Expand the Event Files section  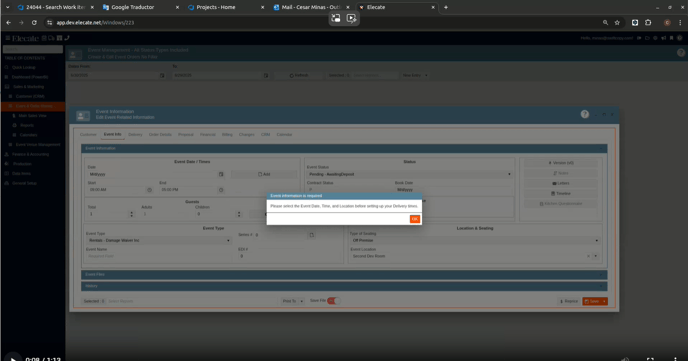point(344,275)
